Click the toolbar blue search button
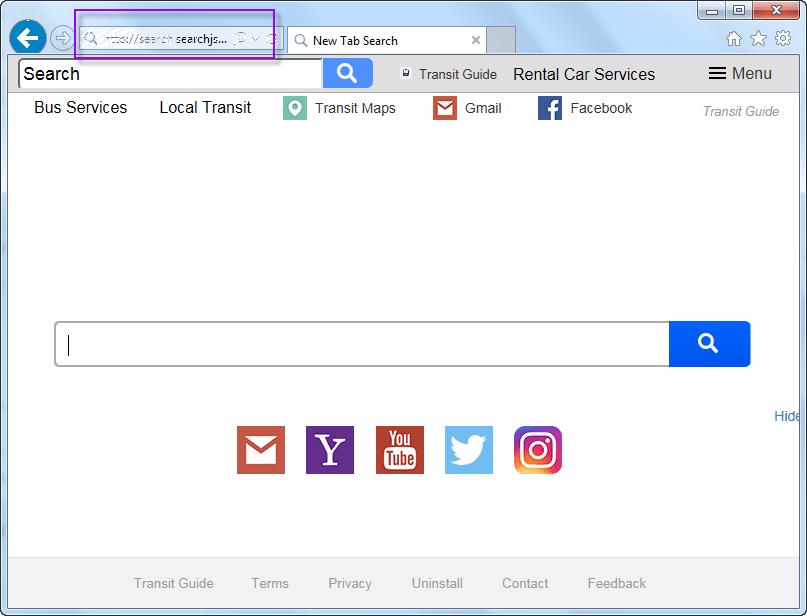 347,73
